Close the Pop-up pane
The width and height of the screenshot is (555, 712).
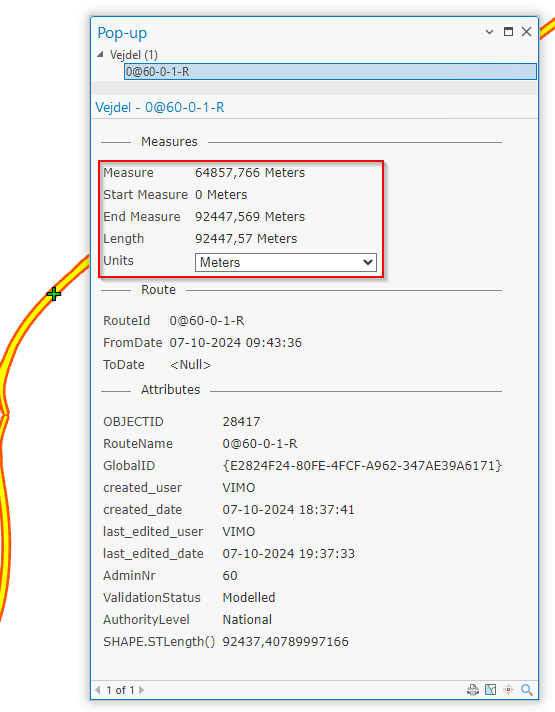click(526, 31)
